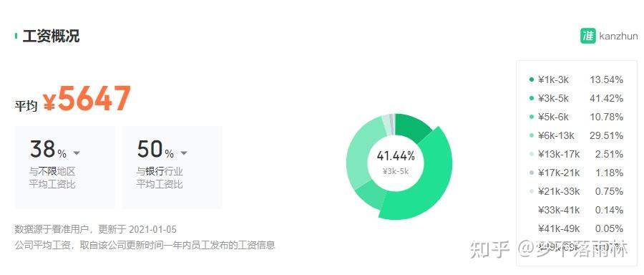Viewport: 644px width, 275px height.
Task: Toggle the ¥5k-6k legend entry
Action: pyautogui.click(x=576, y=117)
